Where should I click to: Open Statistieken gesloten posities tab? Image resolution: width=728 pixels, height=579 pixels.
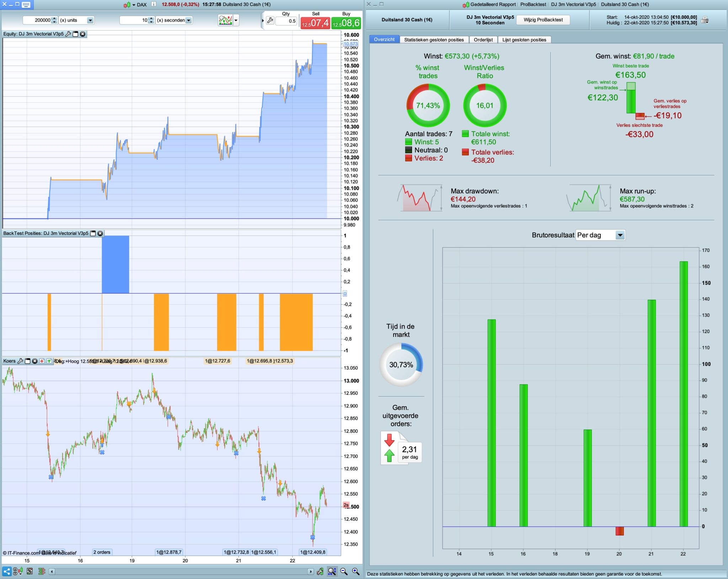434,40
